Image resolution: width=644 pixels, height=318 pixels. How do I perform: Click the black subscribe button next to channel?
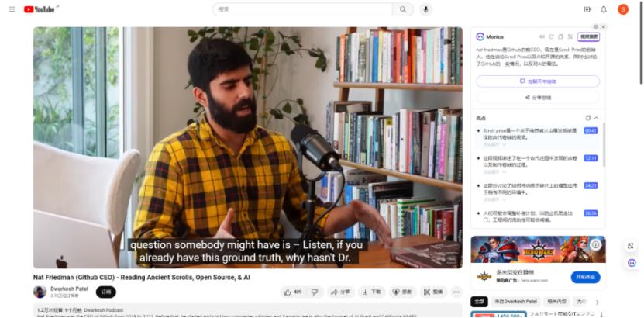[x=106, y=292]
